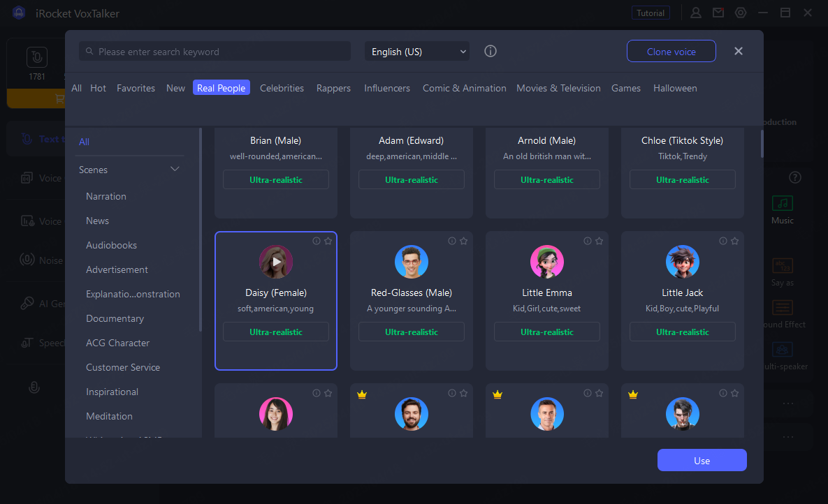Image resolution: width=828 pixels, height=504 pixels.
Task: Filter by ACG Character scene
Action: point(118,343)
